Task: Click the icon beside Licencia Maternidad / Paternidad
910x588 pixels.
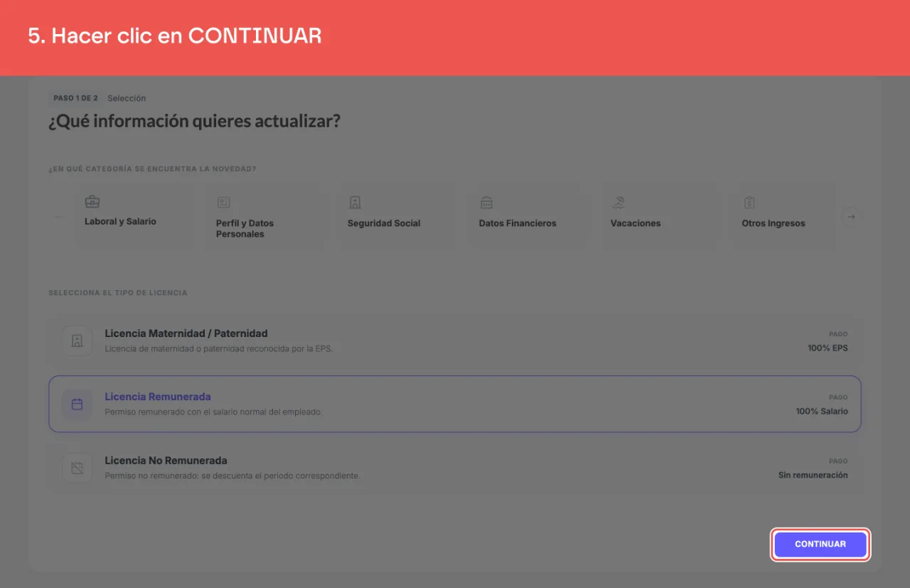Action: click(77, 341)
